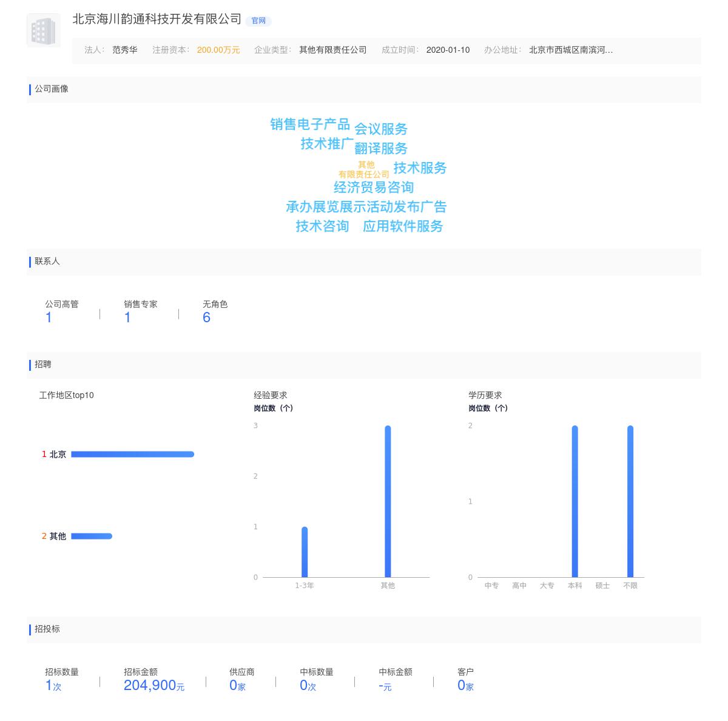Click the 1-3年 experience chart bar
This screenshot has height=721, width=728.
(x=305, y=552)
